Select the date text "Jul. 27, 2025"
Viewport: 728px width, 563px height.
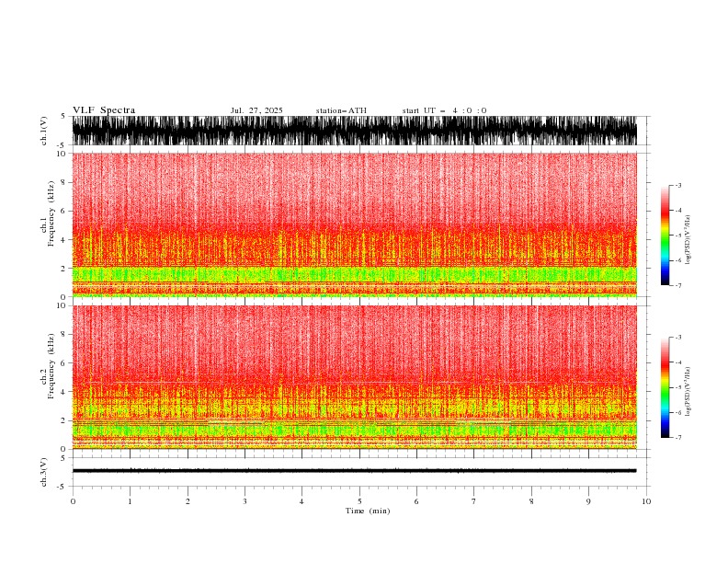coord(256,110)
